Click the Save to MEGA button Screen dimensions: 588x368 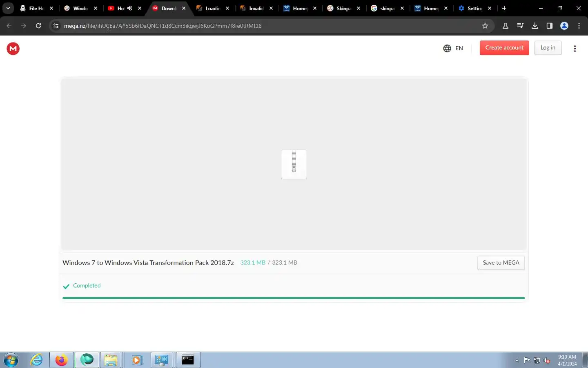501,263
